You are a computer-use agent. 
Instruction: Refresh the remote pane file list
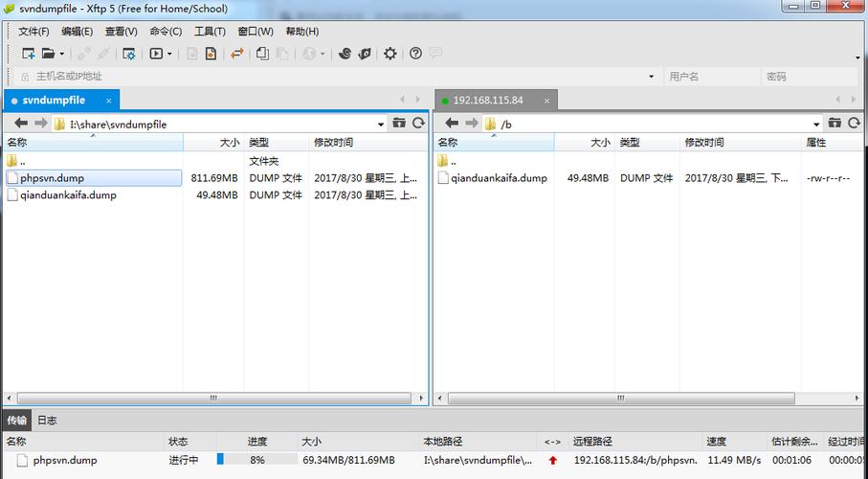(x=855, y=123)
